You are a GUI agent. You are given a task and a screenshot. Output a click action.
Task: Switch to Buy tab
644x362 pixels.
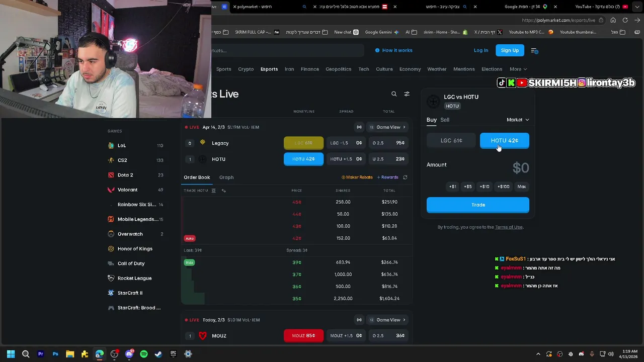[432, 120]
